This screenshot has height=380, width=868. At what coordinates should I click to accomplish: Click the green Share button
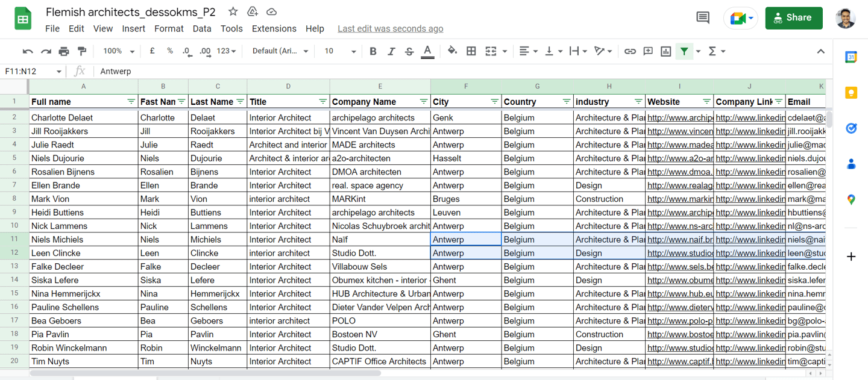[x=794, y=18]
